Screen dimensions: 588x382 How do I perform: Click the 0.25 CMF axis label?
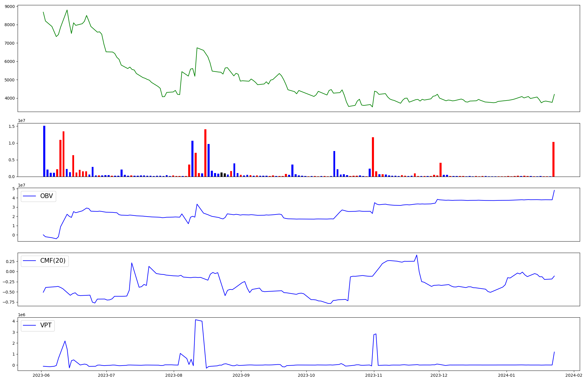(10, 261)
